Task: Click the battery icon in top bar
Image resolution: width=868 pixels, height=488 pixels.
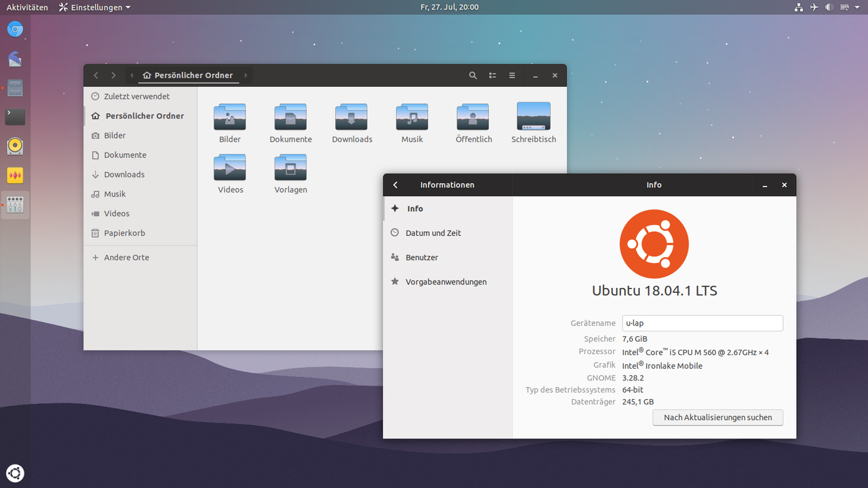Action: [x=844, y=7]
